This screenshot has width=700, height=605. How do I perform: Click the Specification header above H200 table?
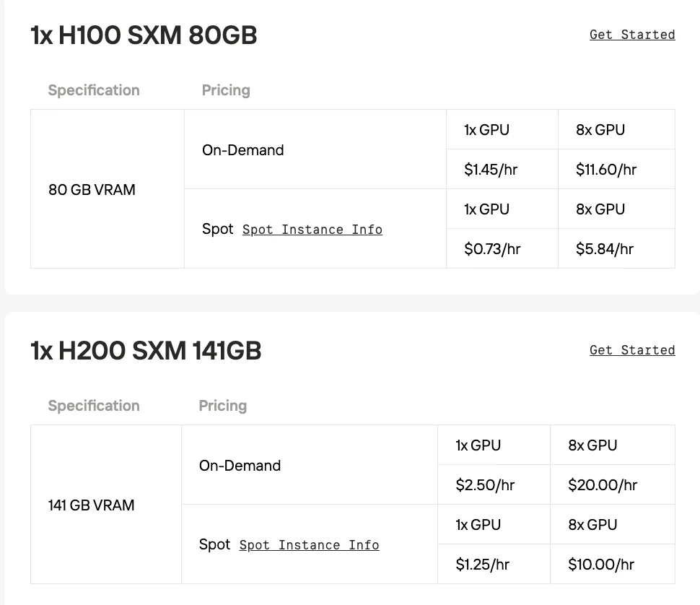tap(94, 406)
